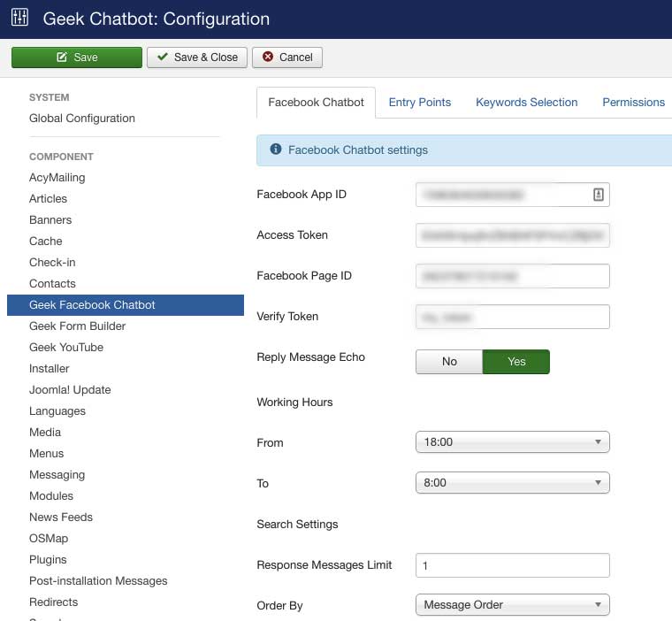Select Geek Facebook Chatbot in sidebar
672x621 pixels.
tap(126, 305)
